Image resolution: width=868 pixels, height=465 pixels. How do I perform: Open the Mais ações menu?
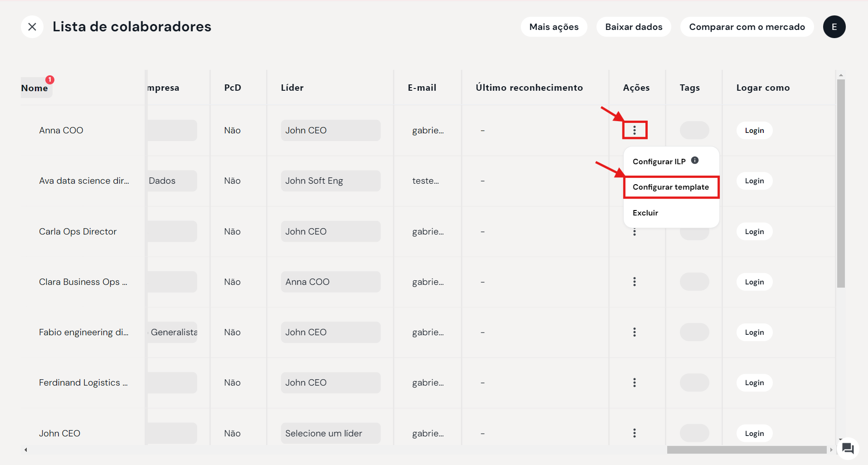coord(554,27)
